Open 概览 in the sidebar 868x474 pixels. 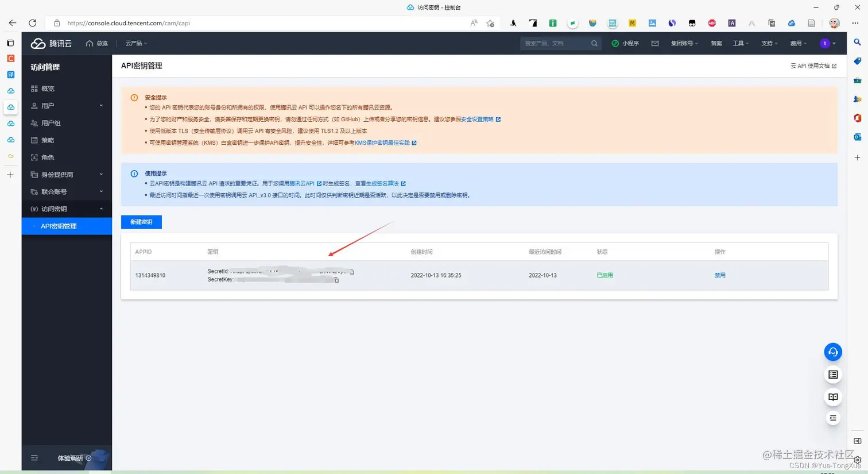click(67, 88)
